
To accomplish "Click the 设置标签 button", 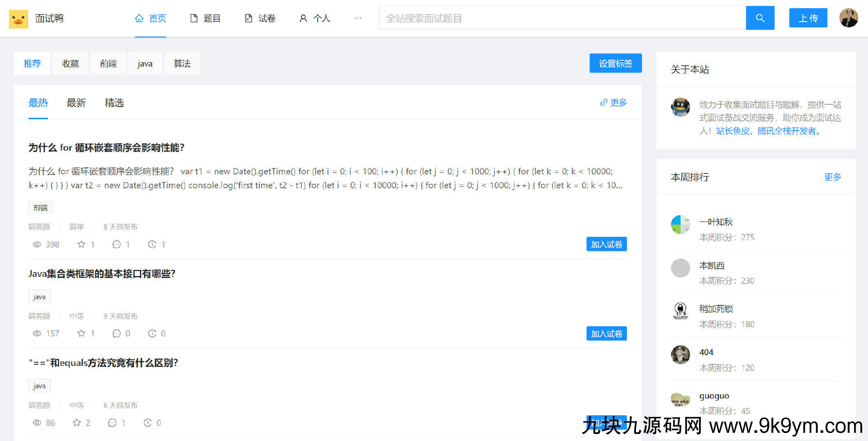I will pyautogui.click(x=615, y=63).
